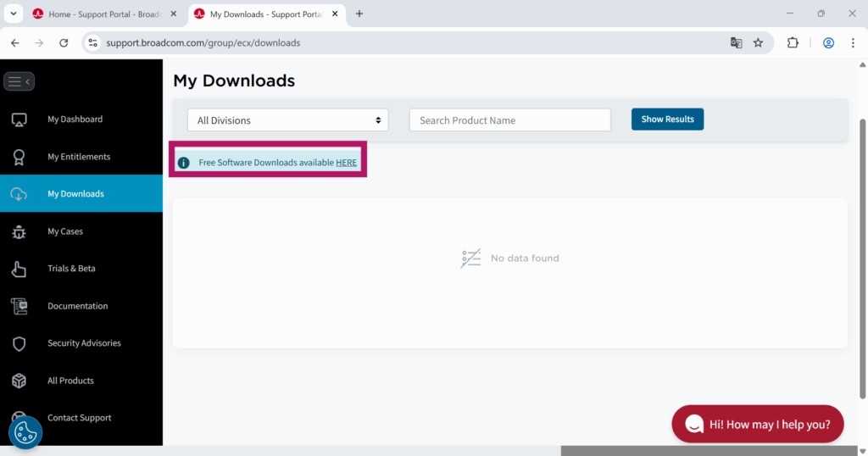The height and width of the screenshot is (456, 868).
Task: Click the Show Results button
Action: coord(667,120)
